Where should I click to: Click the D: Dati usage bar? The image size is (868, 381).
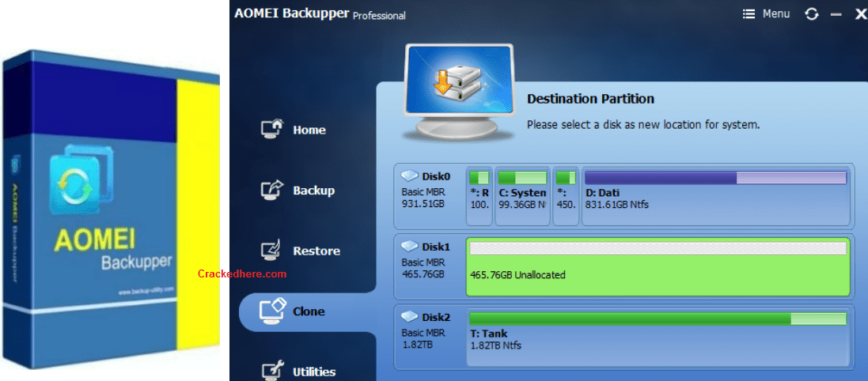tap(715, 178)
